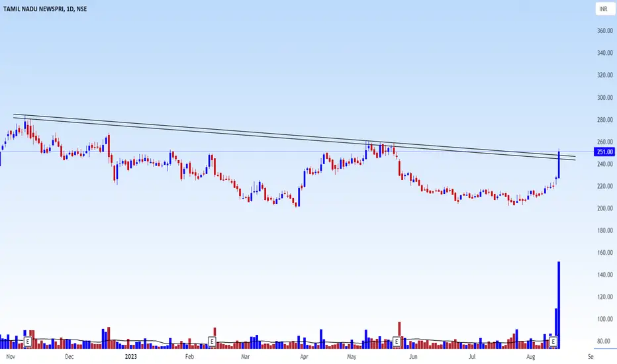Click the 180.00 price axis label
The image size is (617, 364).
[x=605, y=230]
